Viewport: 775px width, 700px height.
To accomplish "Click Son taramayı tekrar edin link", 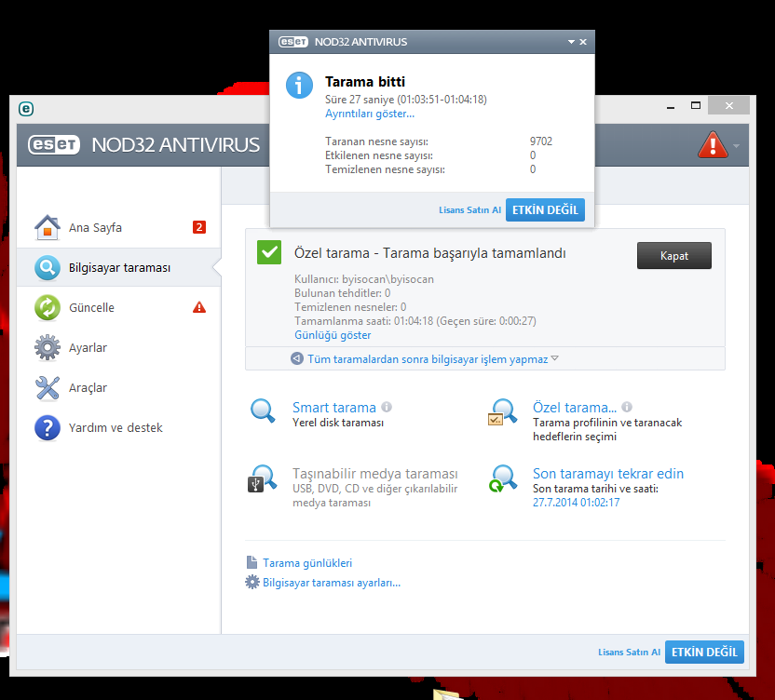I will (x=608, y=473).
